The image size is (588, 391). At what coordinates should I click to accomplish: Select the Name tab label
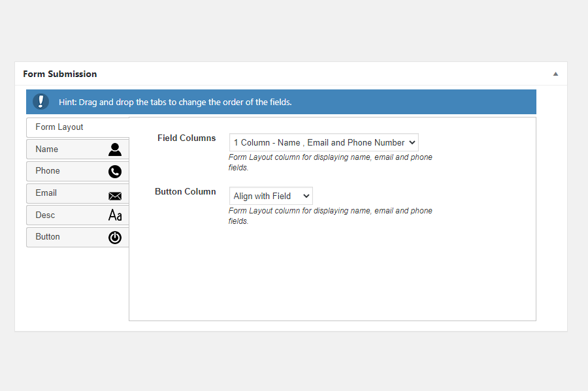tap(46, 149)
